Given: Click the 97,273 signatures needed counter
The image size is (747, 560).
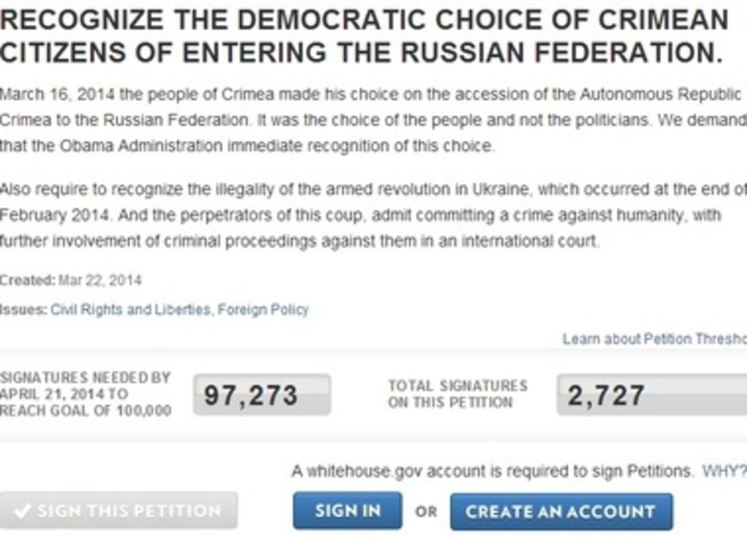Looking at the screenshot, I should tap(261, 395).
